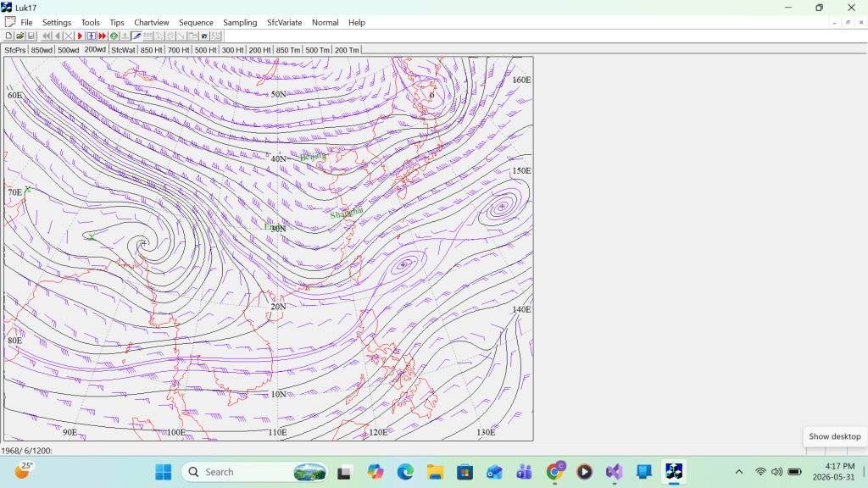Click the grayed panel layout icon
The height and width of the screenshot is (488, 868).
[192, 36]
